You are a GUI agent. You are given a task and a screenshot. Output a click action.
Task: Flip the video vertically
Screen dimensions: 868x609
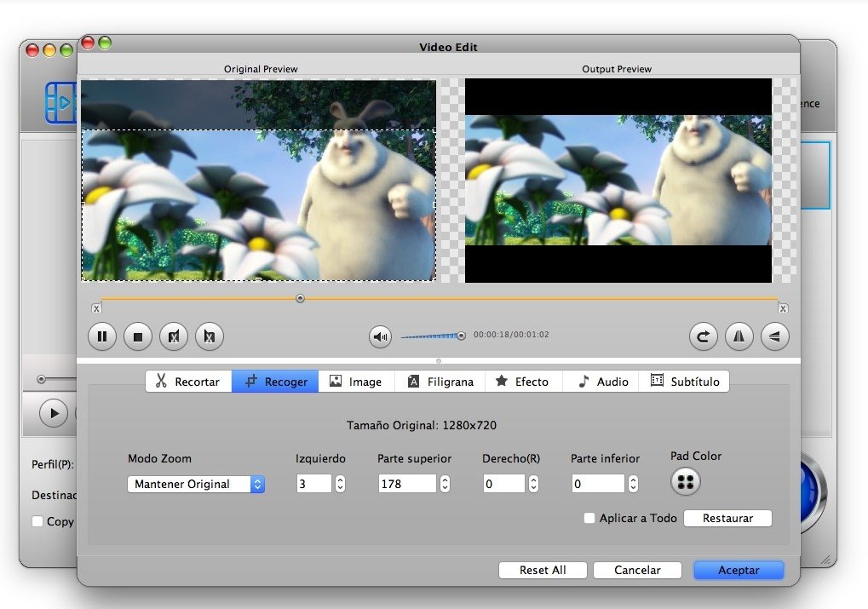tap(774, 336)
